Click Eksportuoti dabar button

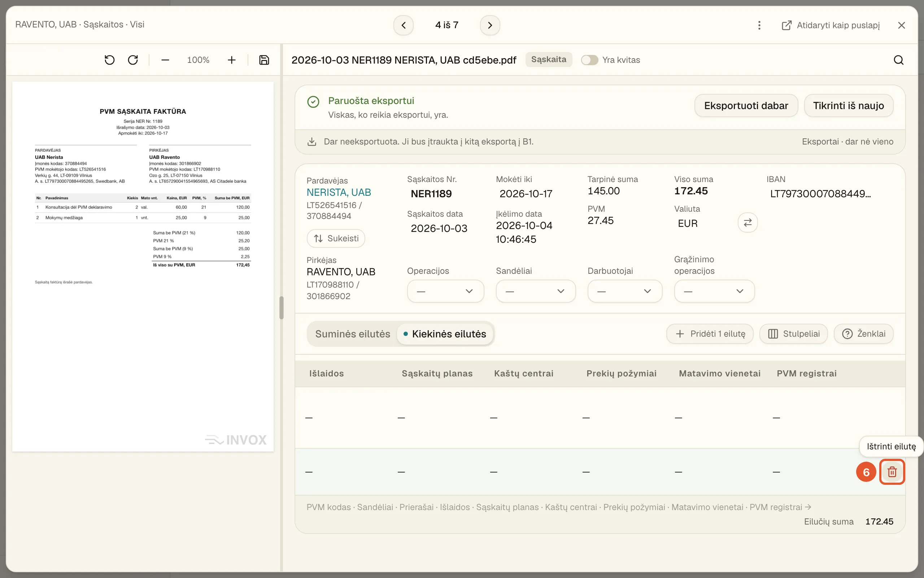tap(746, 105)
